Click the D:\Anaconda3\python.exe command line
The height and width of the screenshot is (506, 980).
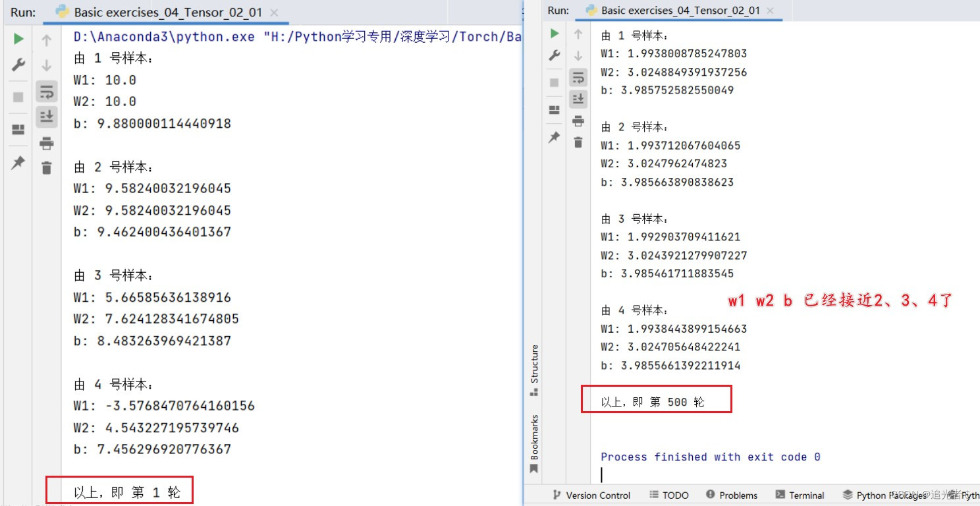click(x=298, y=37)
